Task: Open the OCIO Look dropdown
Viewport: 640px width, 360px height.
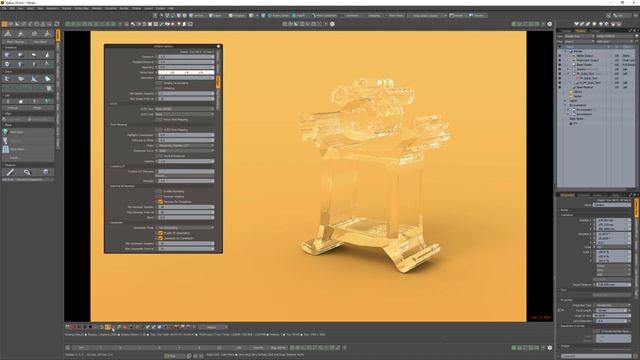Action: point(186,114)
